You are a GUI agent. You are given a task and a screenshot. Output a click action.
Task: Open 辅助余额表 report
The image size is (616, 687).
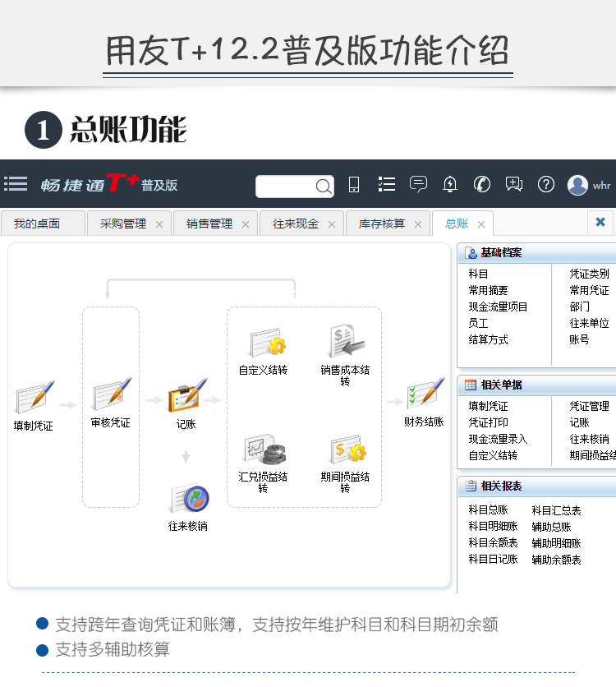(556, 560)
